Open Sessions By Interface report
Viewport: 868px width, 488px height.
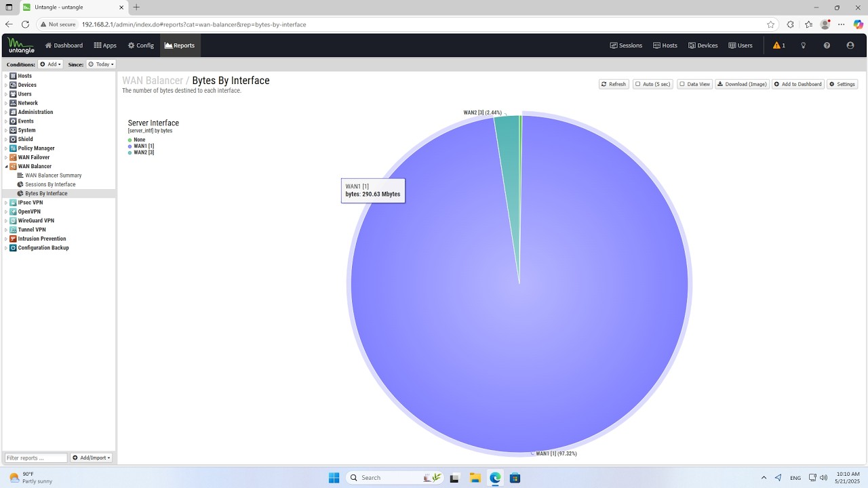tap(50, 184)
